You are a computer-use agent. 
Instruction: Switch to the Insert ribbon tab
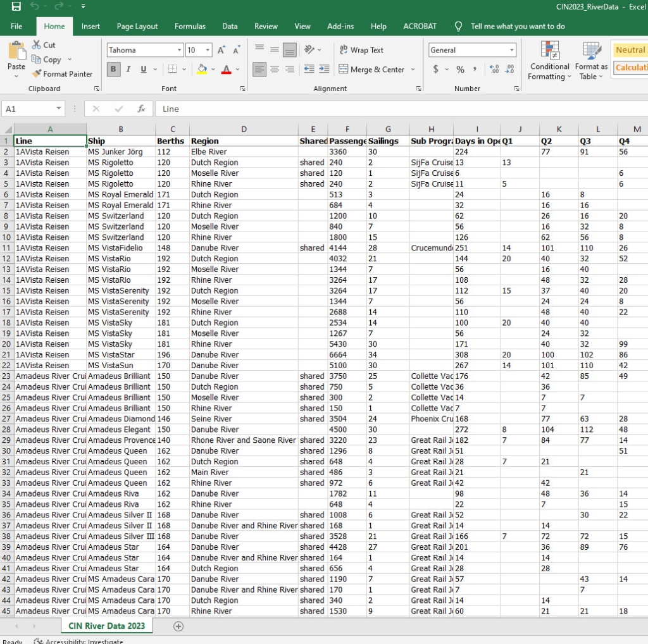(x=90, y=27)
